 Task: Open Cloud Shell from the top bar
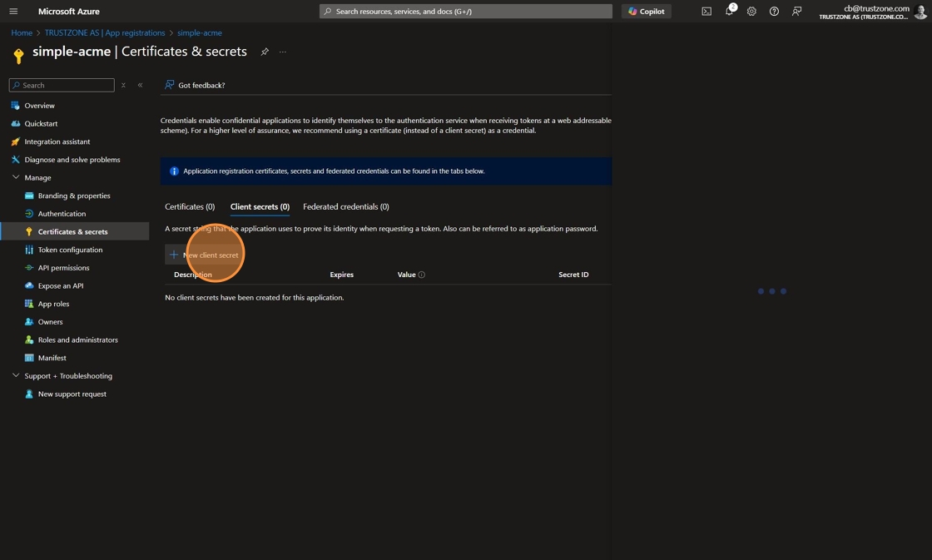pyautogui.click(x=706, y=12)
